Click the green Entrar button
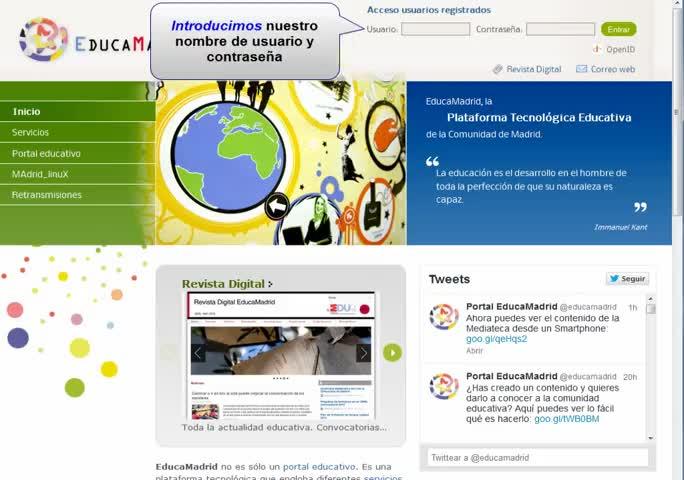Screen dimensions: 684x480 tap(619, 29)
